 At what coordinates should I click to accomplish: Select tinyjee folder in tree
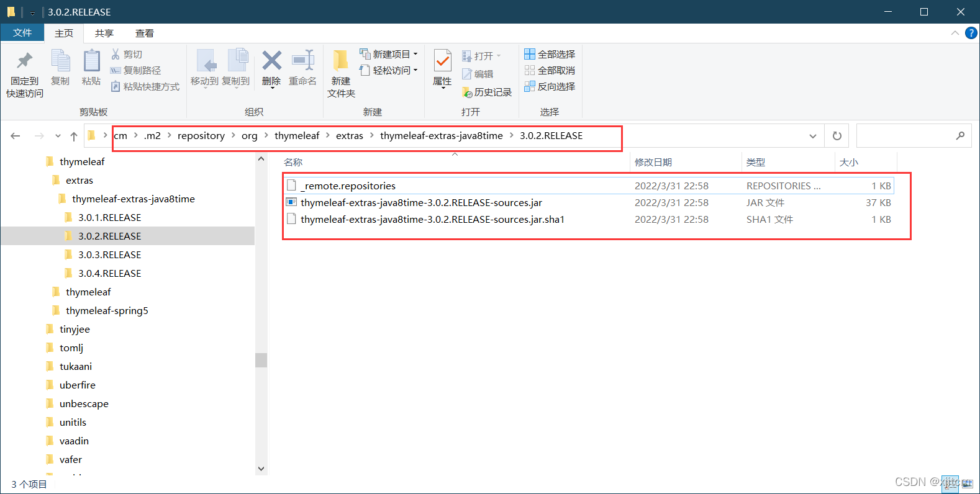(75, 329)
